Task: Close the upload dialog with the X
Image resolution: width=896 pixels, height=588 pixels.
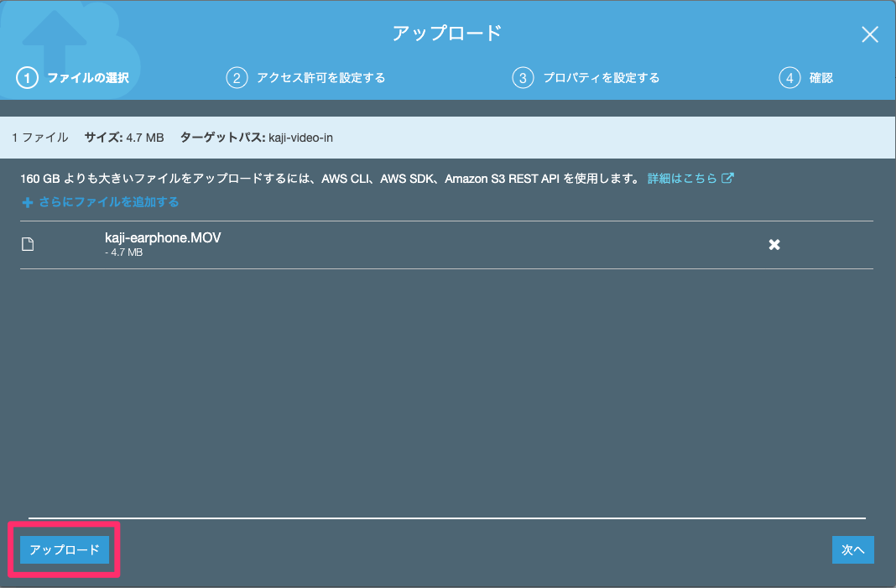Action: pos(870,34)
